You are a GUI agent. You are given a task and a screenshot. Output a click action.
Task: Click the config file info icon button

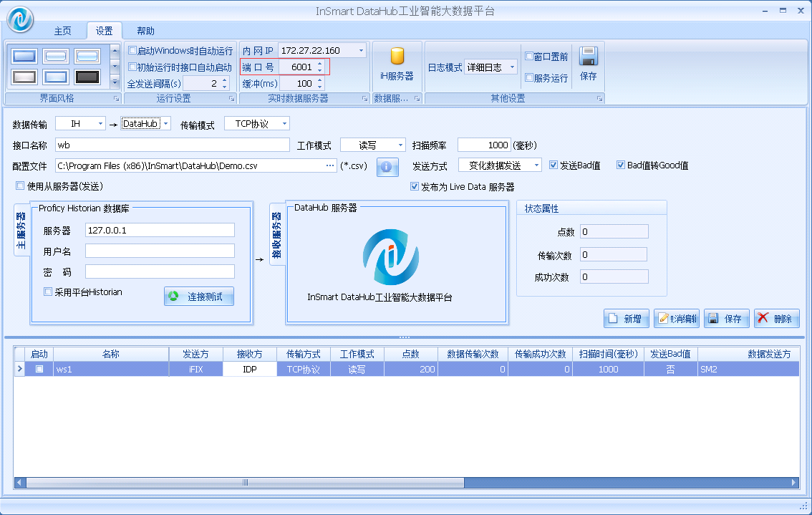(387, 167)
